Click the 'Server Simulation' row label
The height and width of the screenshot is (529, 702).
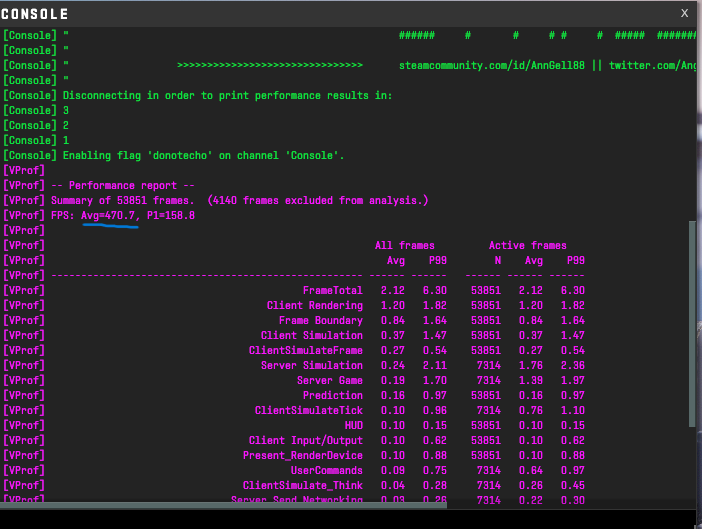(312, 365)
